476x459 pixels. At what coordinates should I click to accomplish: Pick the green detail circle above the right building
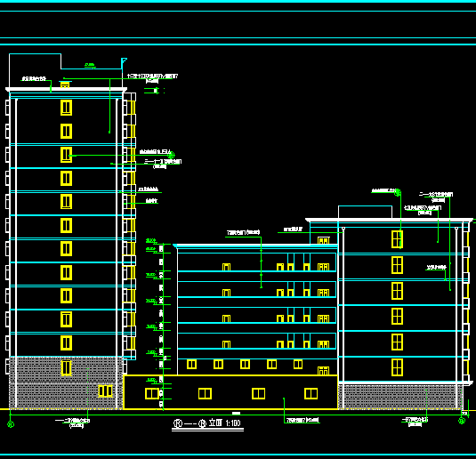point(398,192)
